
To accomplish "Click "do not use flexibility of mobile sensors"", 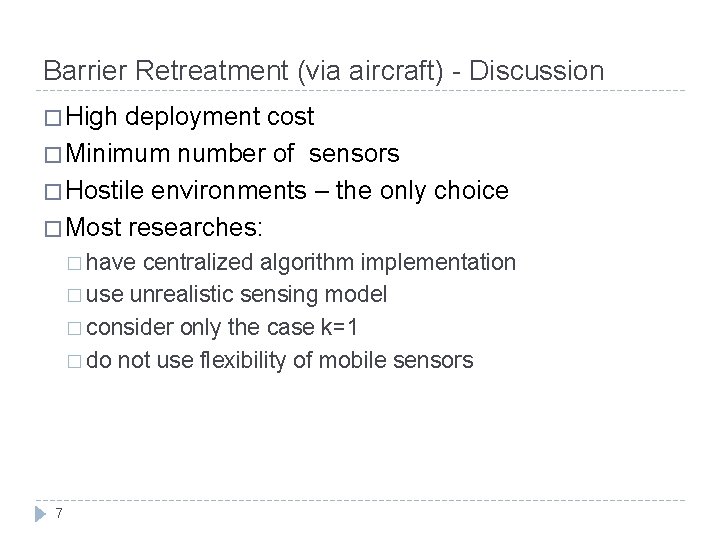I will [x=280, y=360].
